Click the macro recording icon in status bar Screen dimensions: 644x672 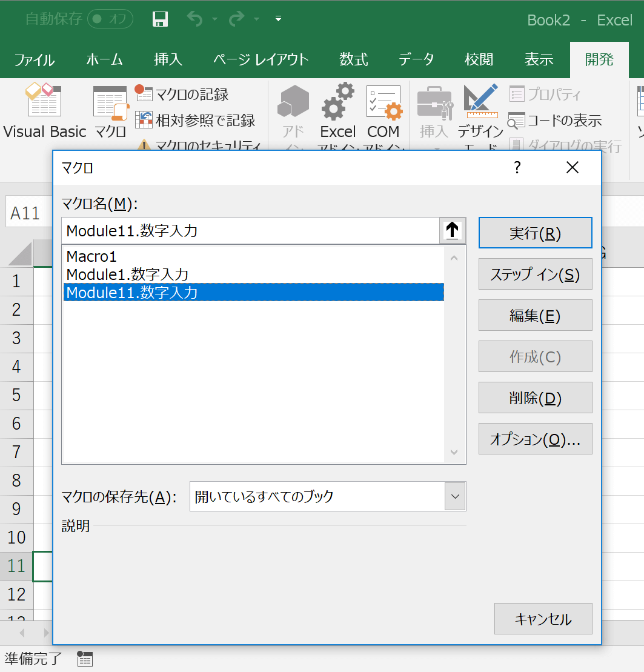85,659
